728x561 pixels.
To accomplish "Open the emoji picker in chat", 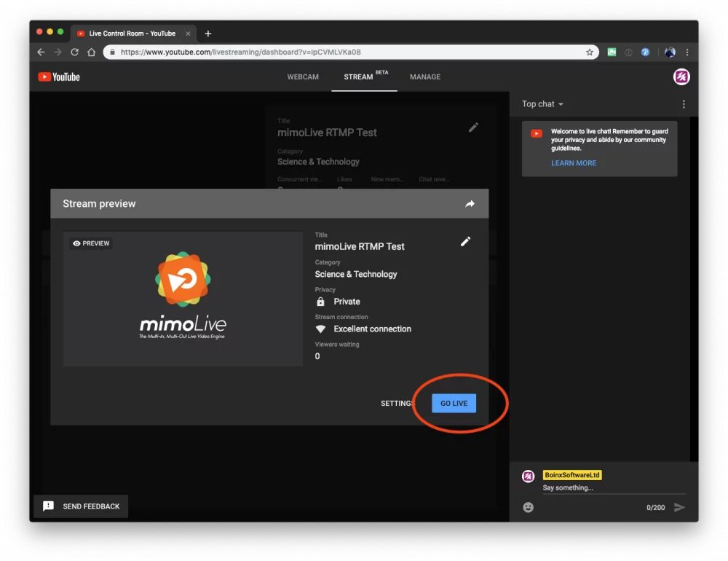I will [x=528, y=507].
